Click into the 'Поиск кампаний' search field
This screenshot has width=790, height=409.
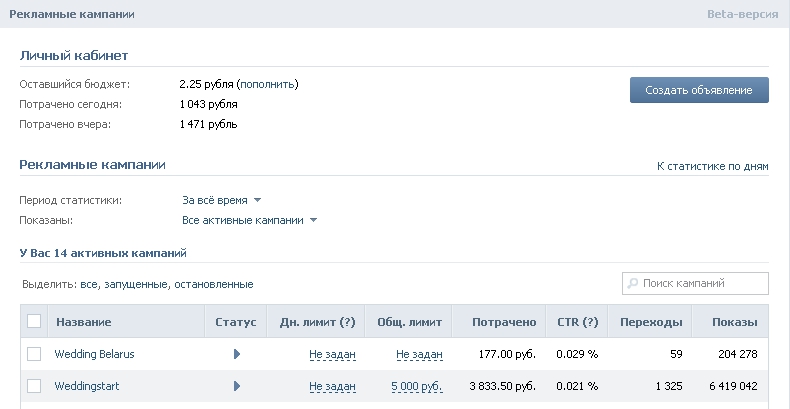(695, 284)
